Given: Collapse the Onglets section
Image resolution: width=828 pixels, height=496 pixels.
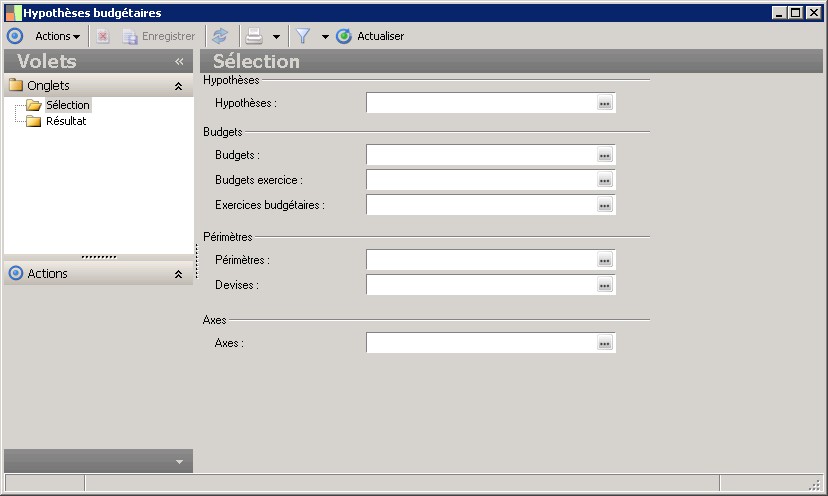Looking at the screenshot, I should tap(178, 86).
